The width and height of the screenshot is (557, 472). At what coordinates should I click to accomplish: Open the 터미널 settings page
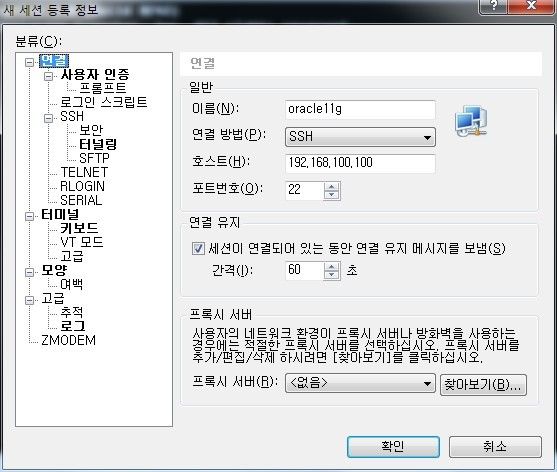click(60, 214)
